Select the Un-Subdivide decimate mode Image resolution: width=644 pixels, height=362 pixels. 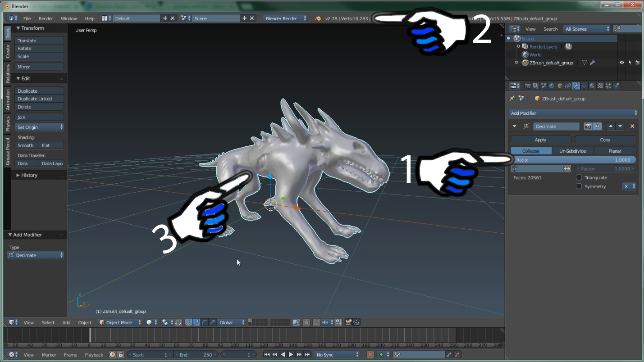pos(572,151)
